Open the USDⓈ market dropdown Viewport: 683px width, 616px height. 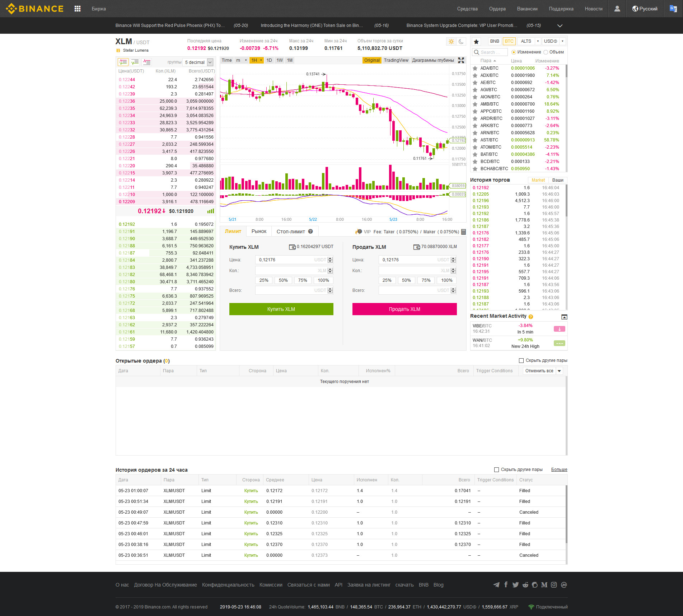554,41
